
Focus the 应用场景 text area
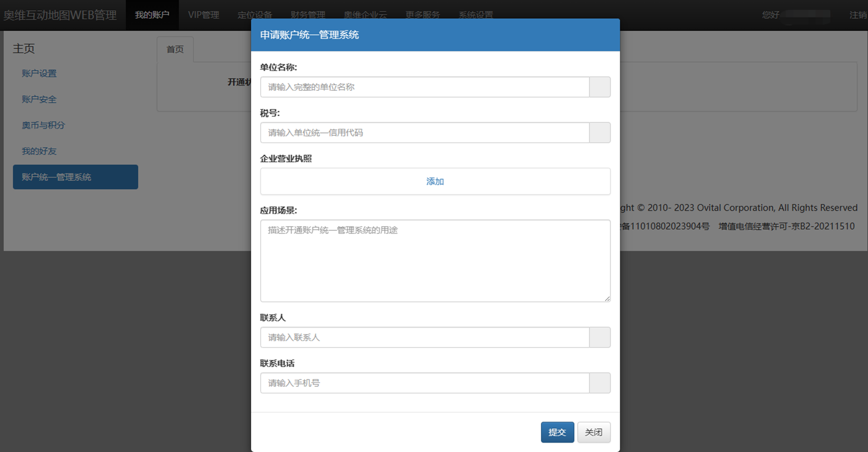point(435,261)
